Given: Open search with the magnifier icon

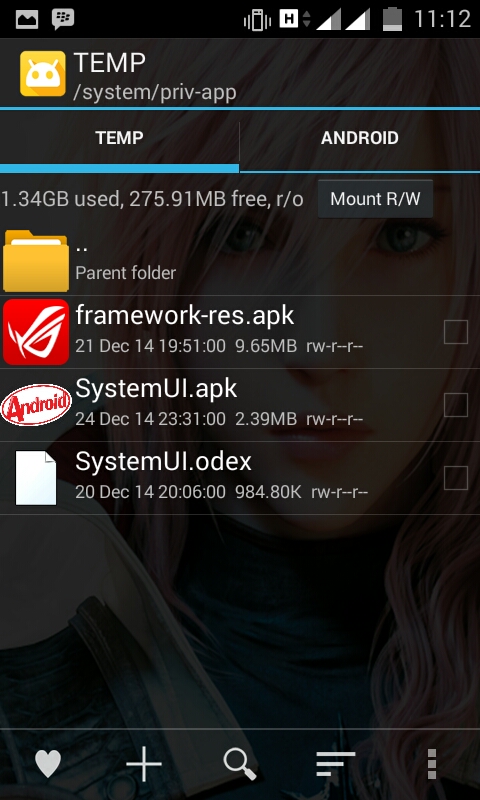Looking at the screenshot, I should [x=240, y=764].
